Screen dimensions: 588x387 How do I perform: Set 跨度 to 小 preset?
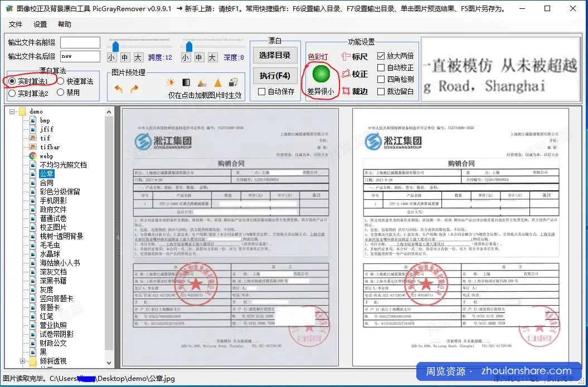pyautogui.click(x=111, y=57)
